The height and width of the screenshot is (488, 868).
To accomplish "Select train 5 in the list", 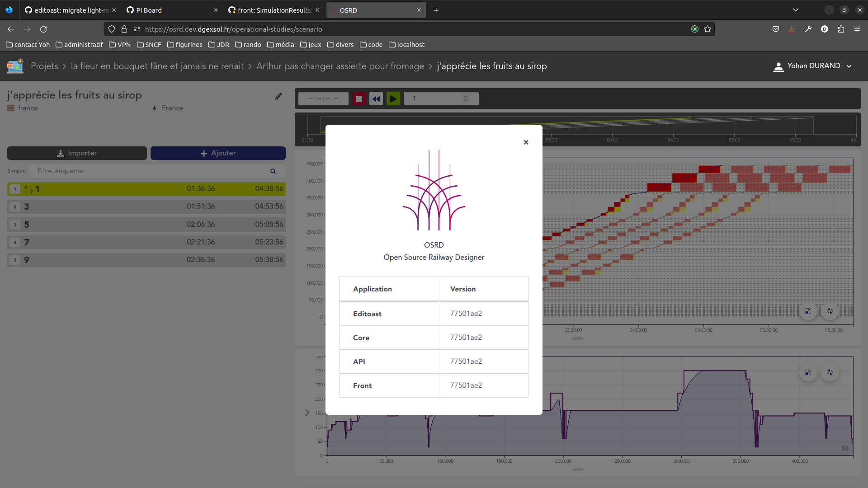I will coord(146,225).
